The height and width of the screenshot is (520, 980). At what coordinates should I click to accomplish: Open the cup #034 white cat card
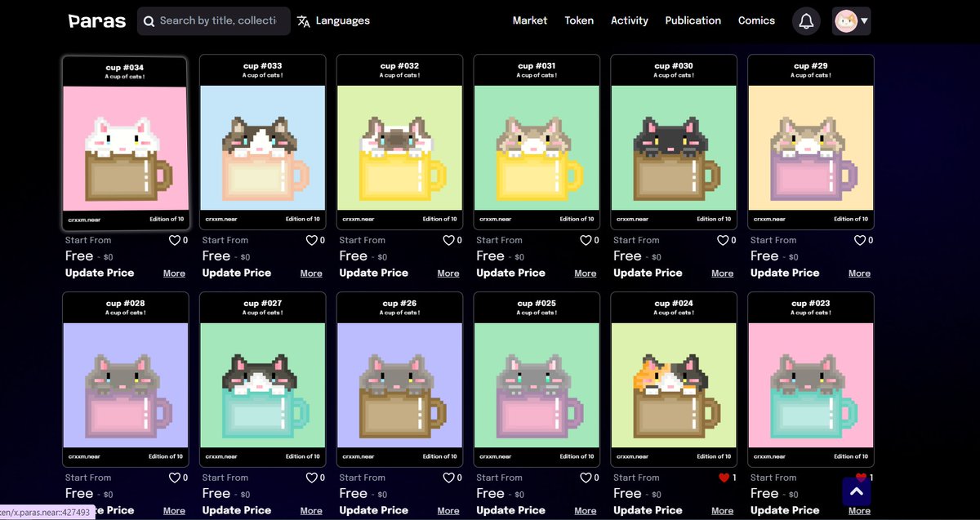(126, 143)
